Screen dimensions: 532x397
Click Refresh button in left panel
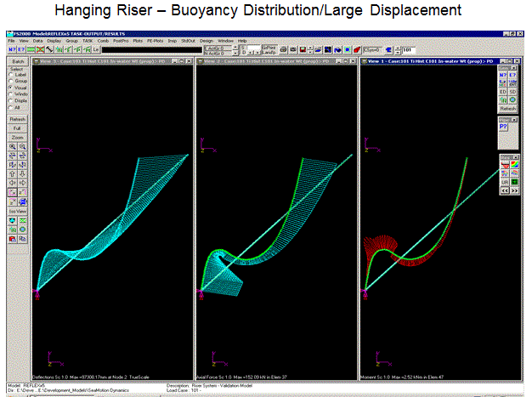18,118
